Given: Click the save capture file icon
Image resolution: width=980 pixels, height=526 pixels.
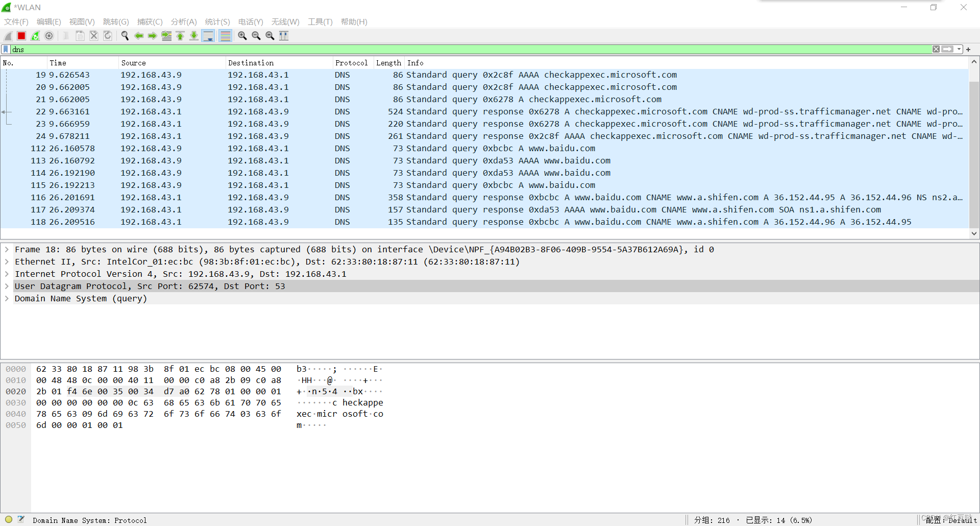Looking at the screenshot, I should [x=80, y=36].
